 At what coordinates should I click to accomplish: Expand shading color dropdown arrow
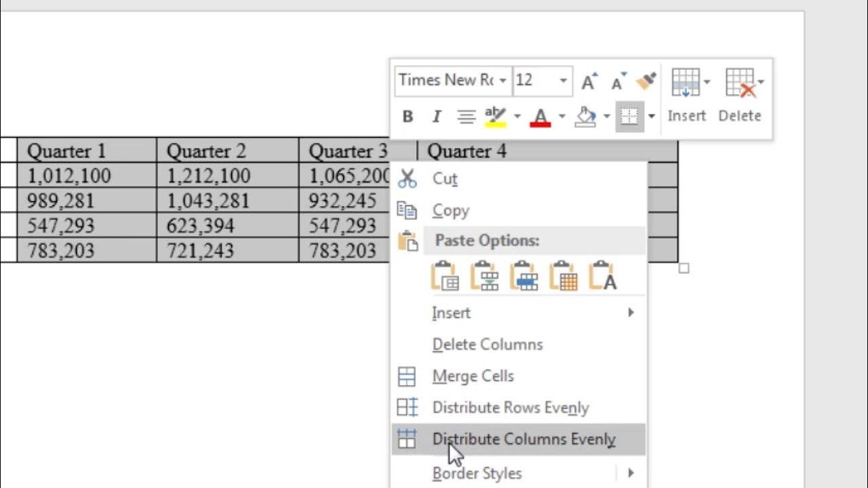[x=606, y=117]
